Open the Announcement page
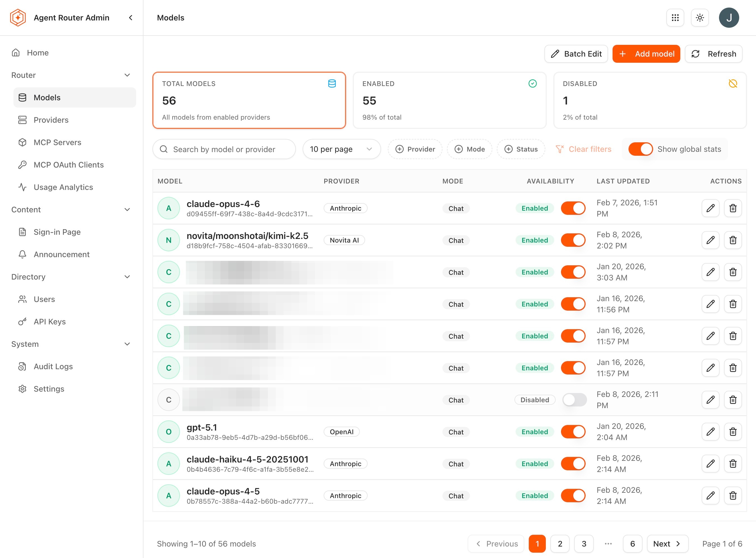 click(75, 254)
